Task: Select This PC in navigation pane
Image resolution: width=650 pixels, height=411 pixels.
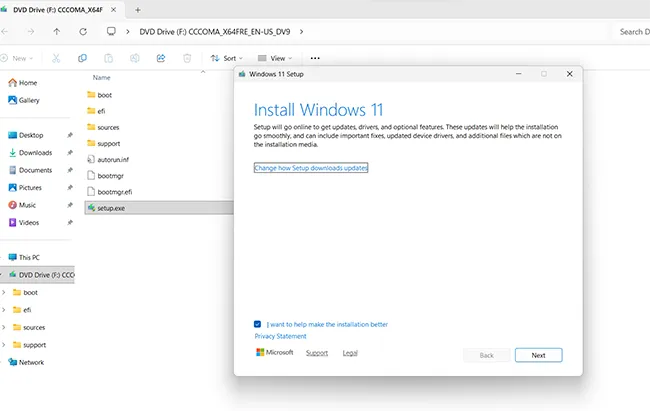Action: point(24,257)
